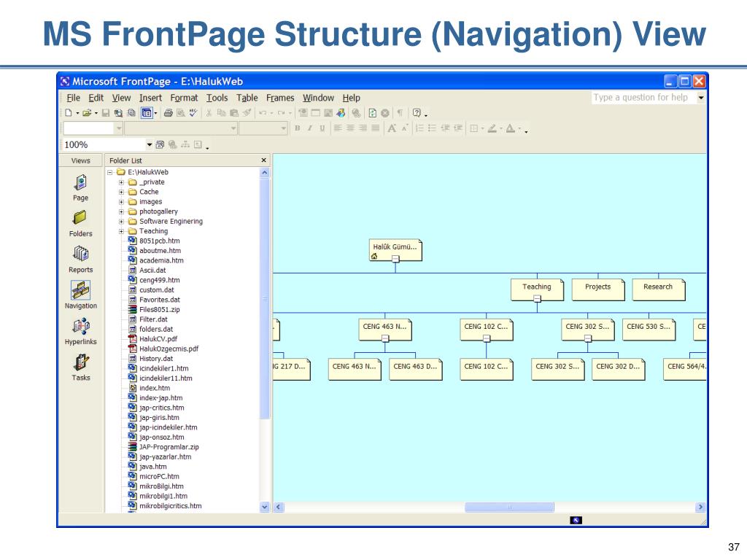
Task: Select the Projects navigation page
Action: pos(598,289)
